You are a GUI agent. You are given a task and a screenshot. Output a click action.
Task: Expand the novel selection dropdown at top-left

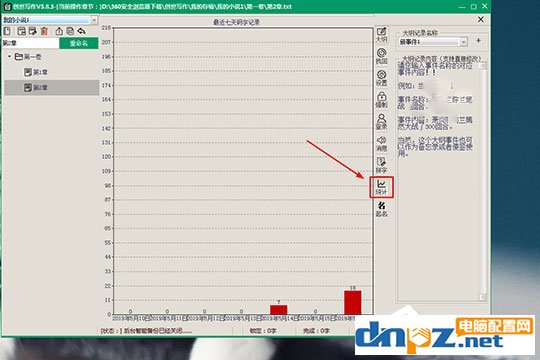click(94, 20)
